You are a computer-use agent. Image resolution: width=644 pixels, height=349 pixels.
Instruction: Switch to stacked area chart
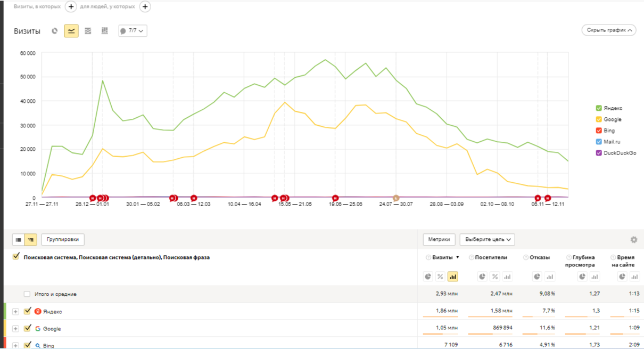(x=88, y=31)
